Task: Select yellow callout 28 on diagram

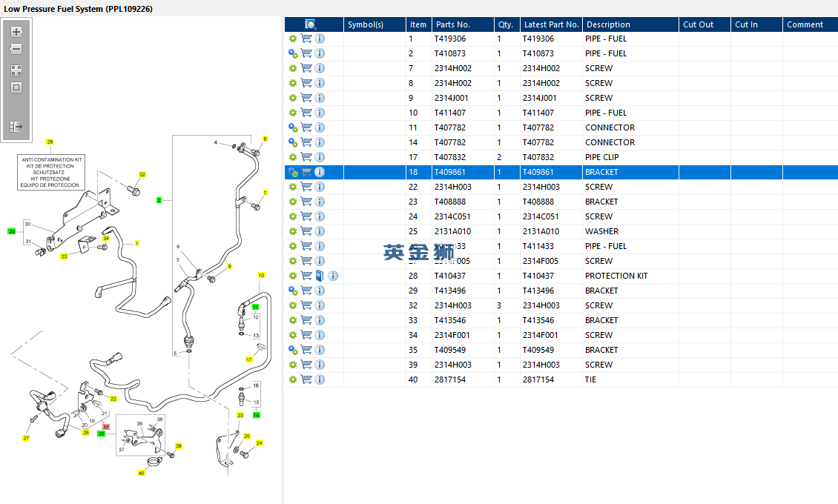Action: [x=50, y=142]
